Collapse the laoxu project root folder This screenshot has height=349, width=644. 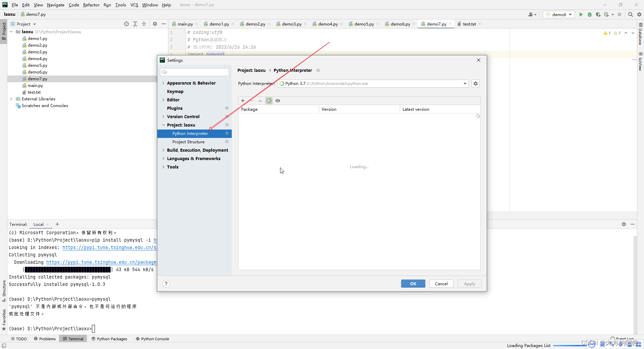(x=11, y=32)
